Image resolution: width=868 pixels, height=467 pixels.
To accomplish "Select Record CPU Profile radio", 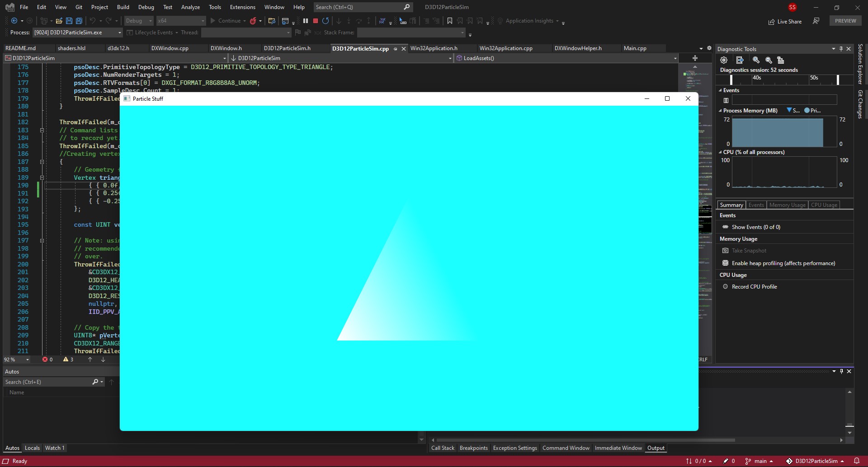I will tap(726, 286).
